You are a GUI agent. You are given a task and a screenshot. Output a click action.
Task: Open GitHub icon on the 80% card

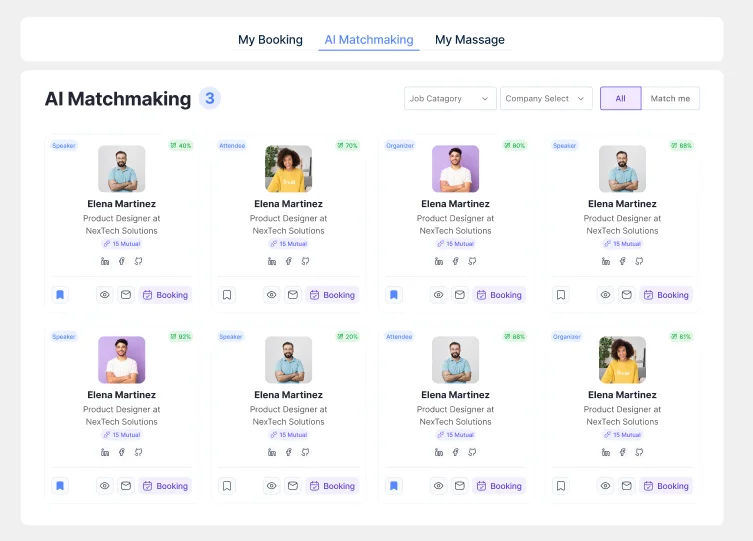click(x=472, y=261)
